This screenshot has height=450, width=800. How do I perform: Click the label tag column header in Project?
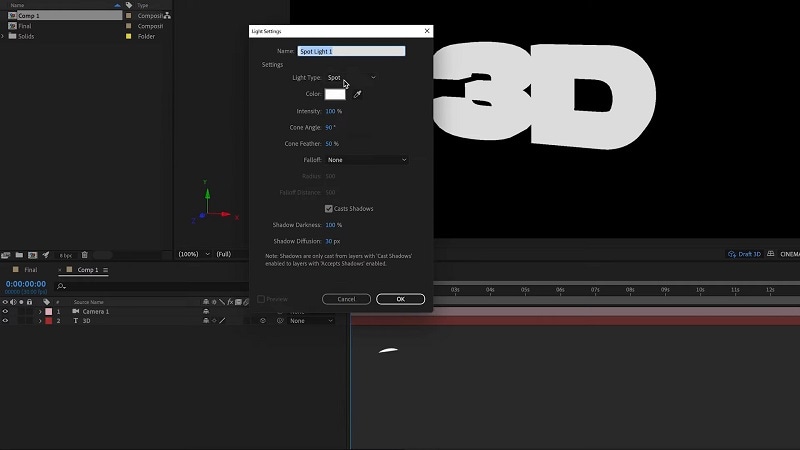(129, 5)
